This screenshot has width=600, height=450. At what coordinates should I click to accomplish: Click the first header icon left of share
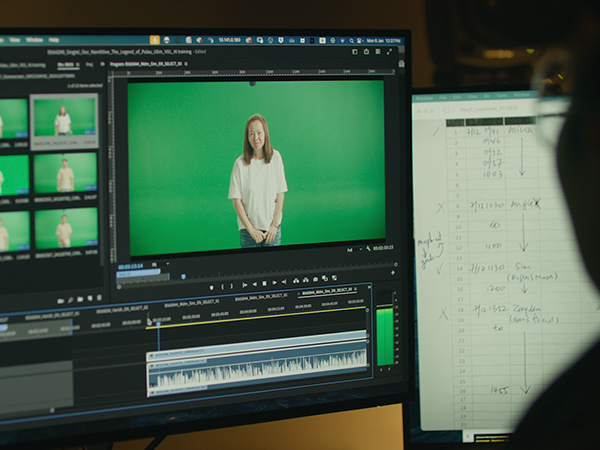point(355,52)
